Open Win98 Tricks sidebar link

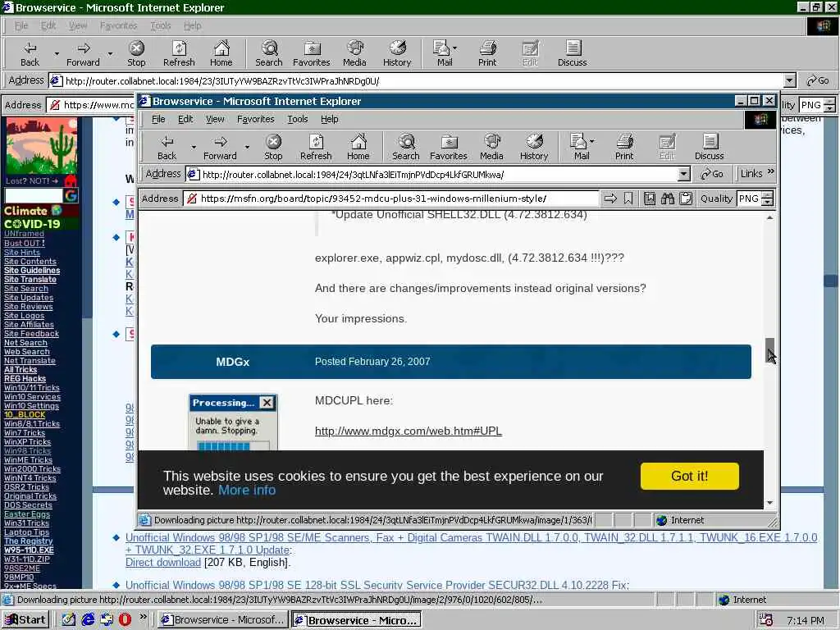[x=27, y=451]
